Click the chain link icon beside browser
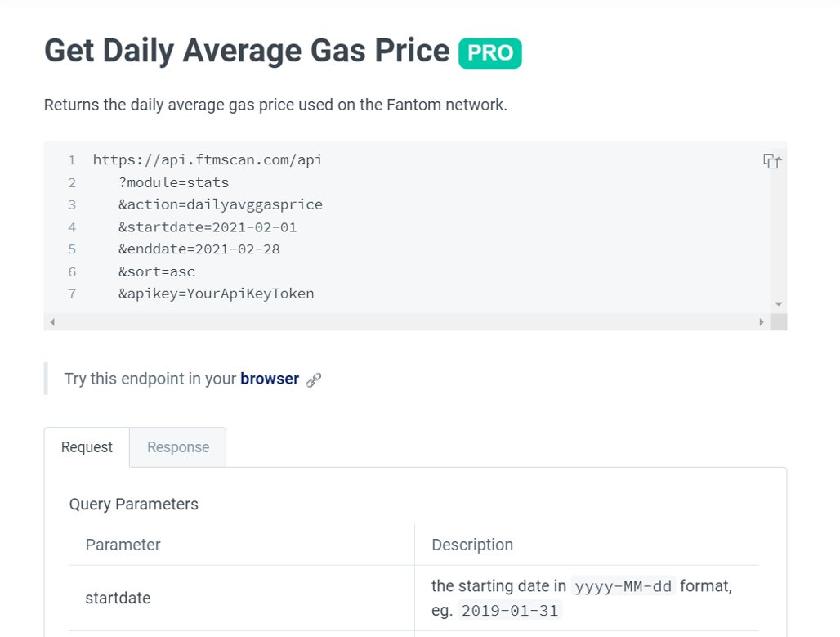 coord(314,379)
